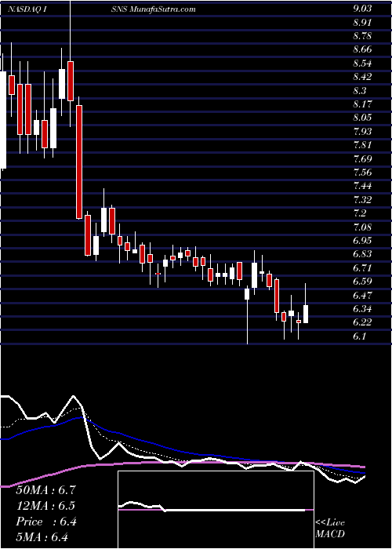The image size is (392, 549).
Task: Click the 6.1 price axis label
Action: (x=360, y=336)
